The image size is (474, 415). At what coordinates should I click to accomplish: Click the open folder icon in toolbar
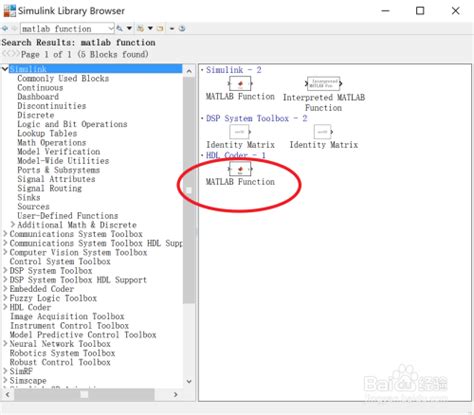[x=160, y=28]
